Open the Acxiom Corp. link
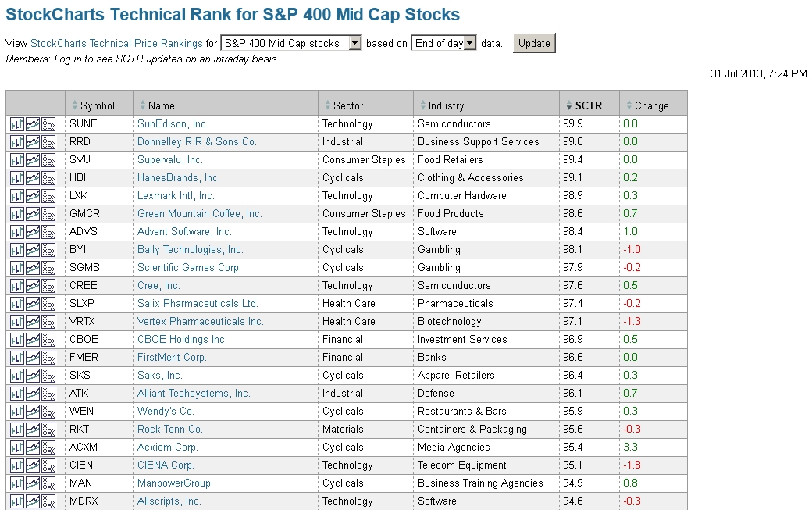Image resolution: width=812 pixels, height=510 pixels. pyautogui.click(x=168, y=448)
